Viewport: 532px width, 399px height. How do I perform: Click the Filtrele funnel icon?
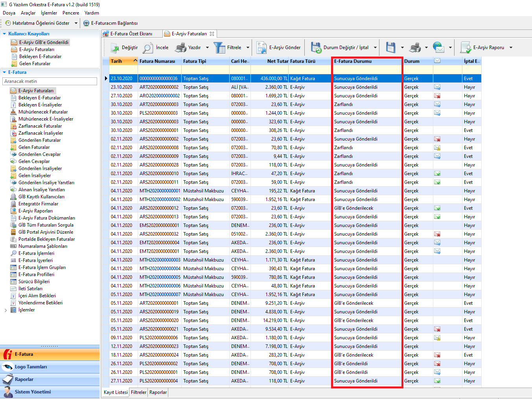click(x=219, y=48)
